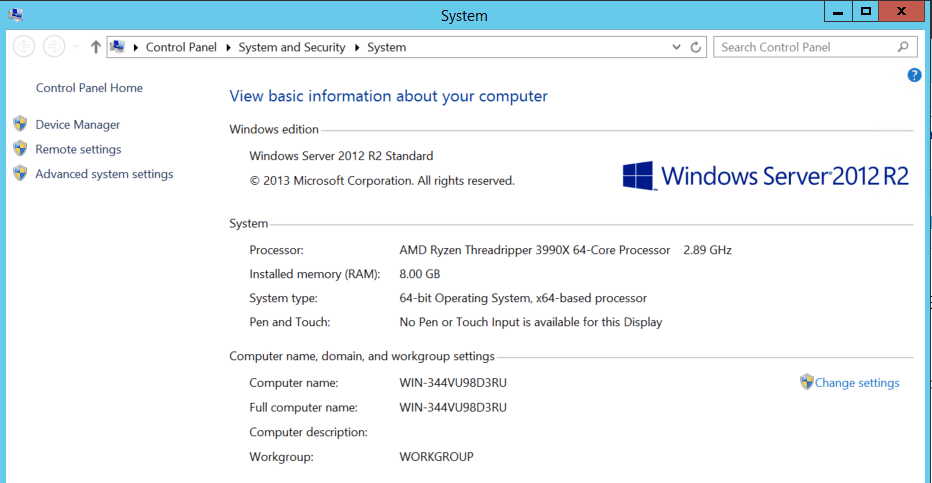Viewport: 932px width, 483px height.
Task: Open the System window title bar icon menu
Action: coord(16,13)
